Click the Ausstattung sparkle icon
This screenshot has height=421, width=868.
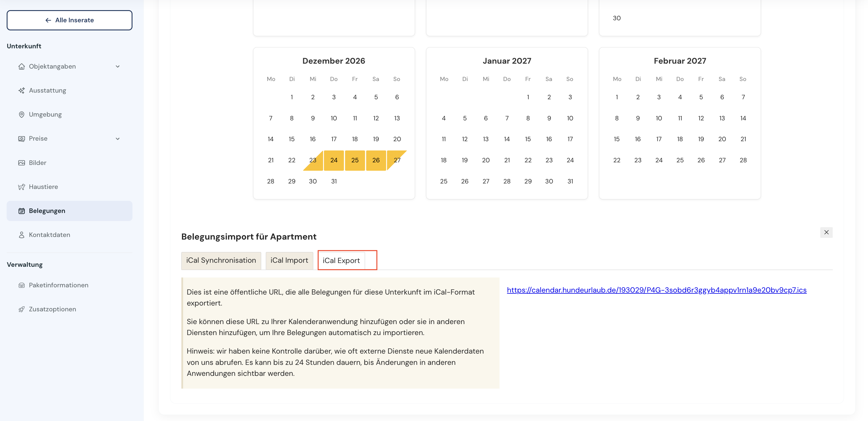(x=22, y=90)
